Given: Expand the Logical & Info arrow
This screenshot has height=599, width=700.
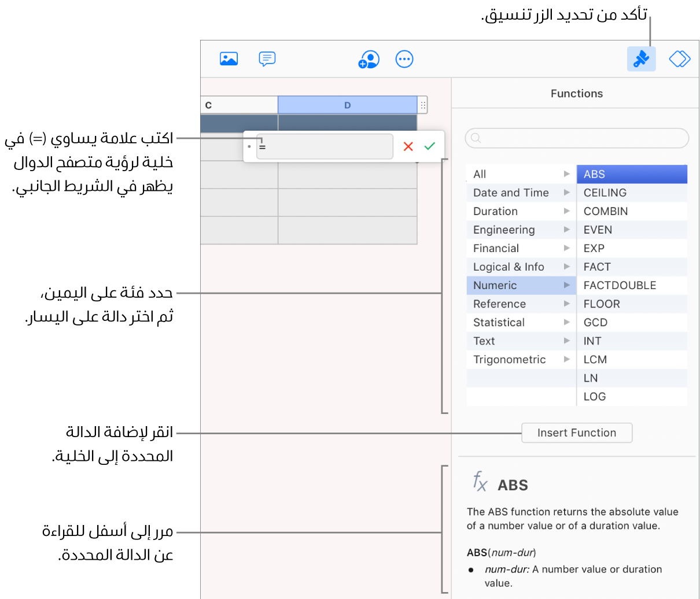Looking at the screenshot, I should [567, 267].
